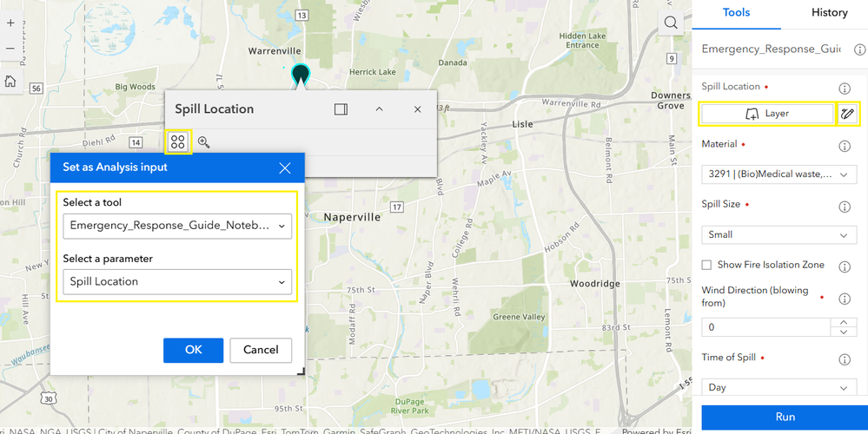Return map to home extent
Image resolution: width=868 pixels, height=434 pixels.
point(10,82)
